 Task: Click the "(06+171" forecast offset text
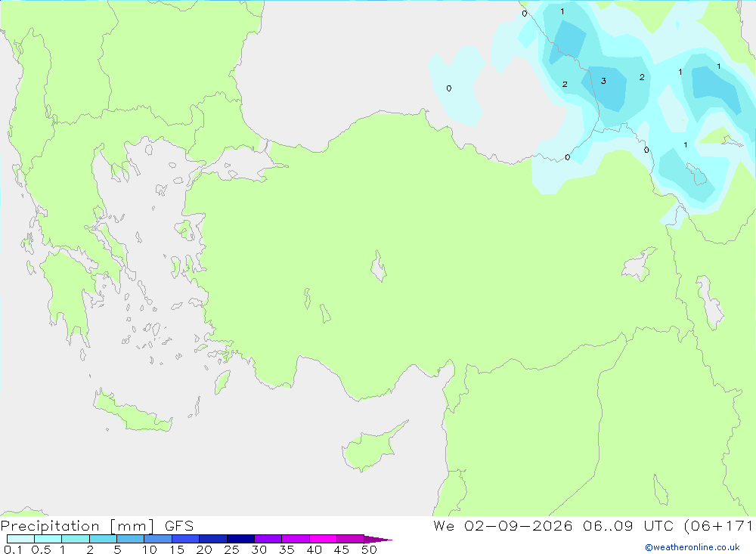[x=718, y=525]
